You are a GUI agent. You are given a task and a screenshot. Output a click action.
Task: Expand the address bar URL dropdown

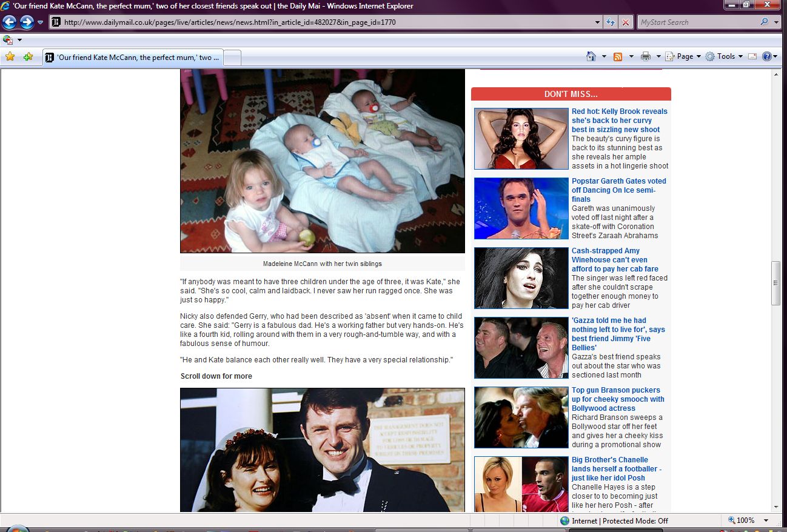(598, 22)
